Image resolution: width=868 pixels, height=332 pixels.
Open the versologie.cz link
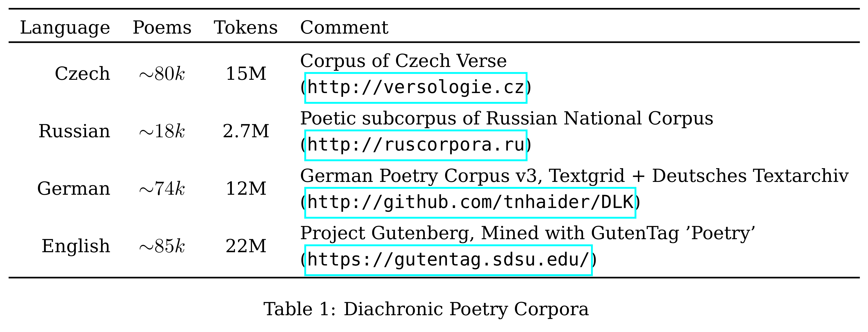tap(416, 88)
